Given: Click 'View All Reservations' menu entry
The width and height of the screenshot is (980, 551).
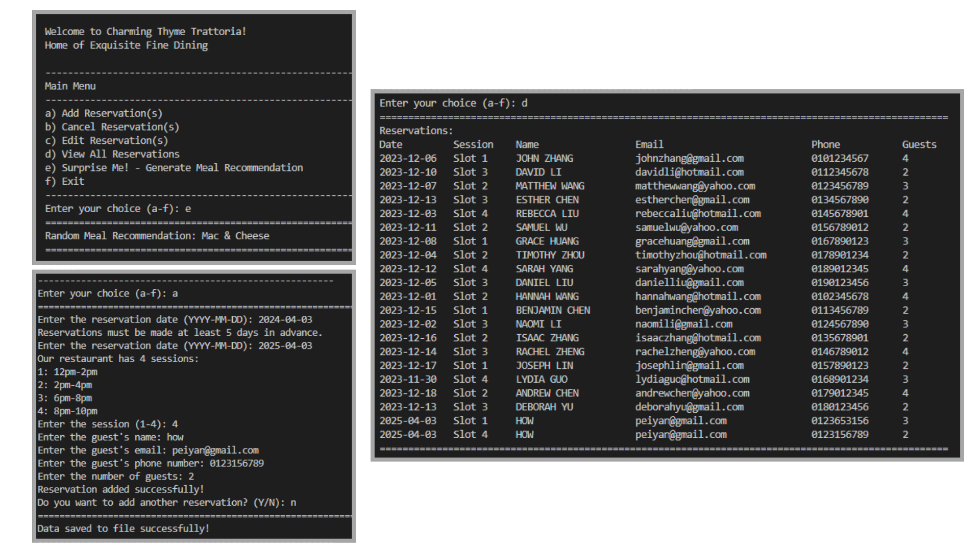Looking at the screenshot, I should [x=112, y=154].
